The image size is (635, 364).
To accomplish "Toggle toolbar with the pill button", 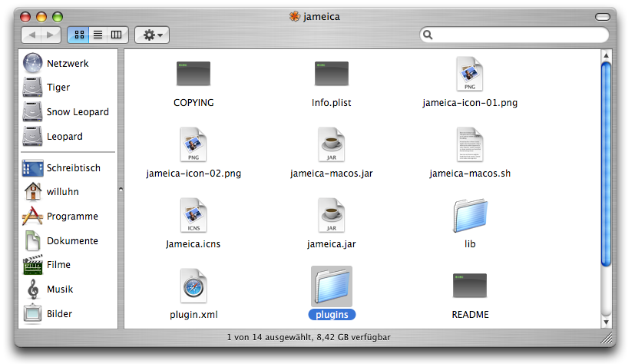I will pyautogui.click(x=603, y=17).
